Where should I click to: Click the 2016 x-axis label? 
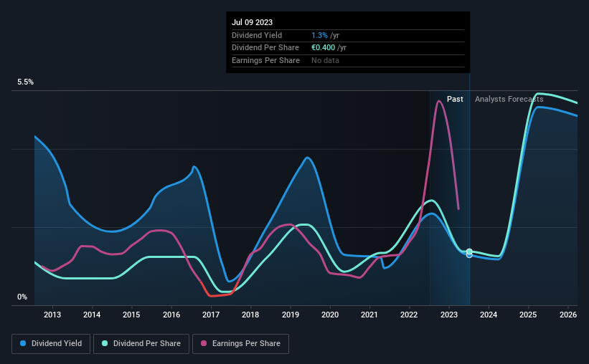click(171, 315)
